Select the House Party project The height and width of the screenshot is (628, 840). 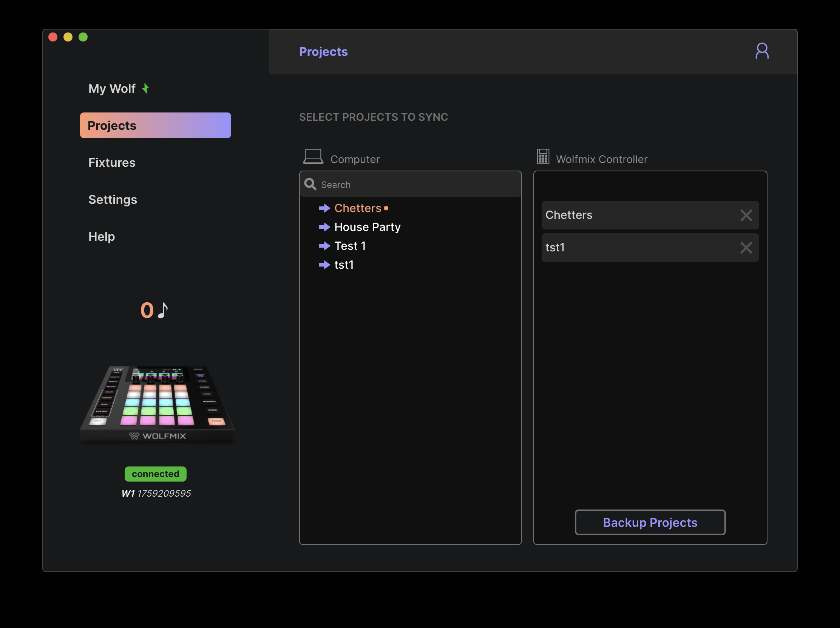point(367,227)
